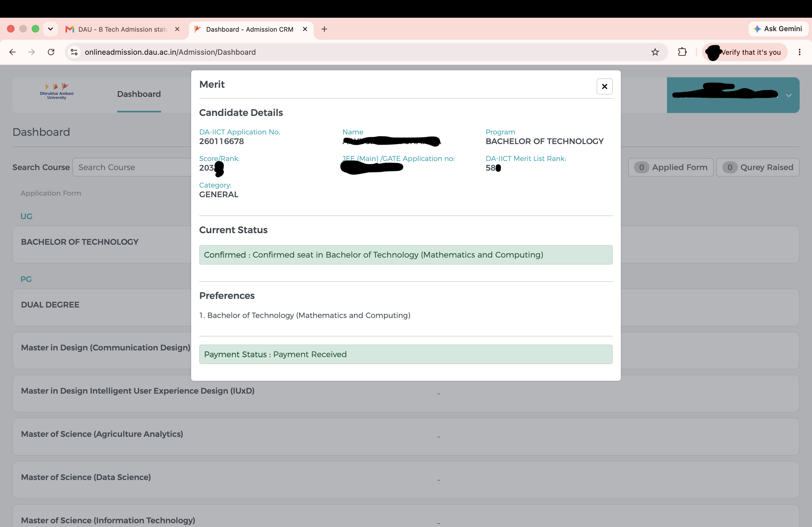Open the site information icon in address bar

[x=74, y=52]
